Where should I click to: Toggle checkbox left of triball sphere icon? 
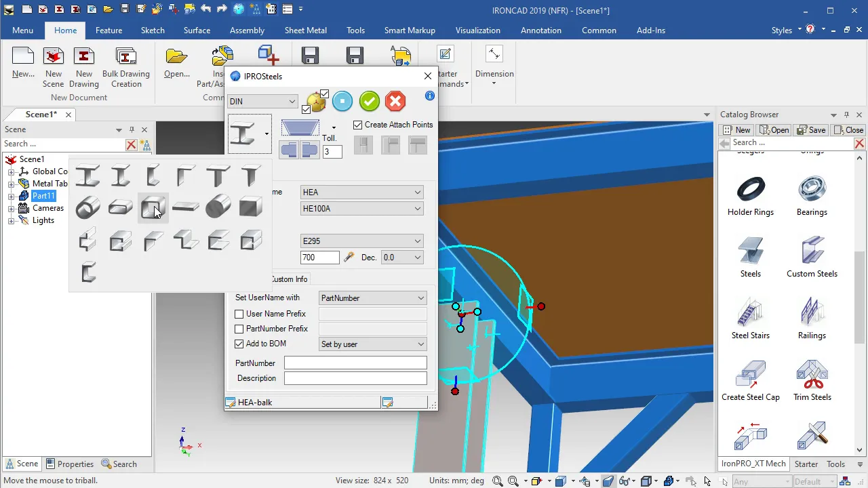pos(307,109)
